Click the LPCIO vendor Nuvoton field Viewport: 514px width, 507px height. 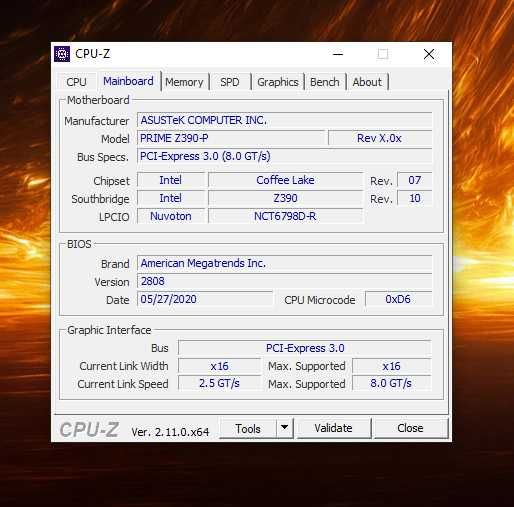click(171, 216)
